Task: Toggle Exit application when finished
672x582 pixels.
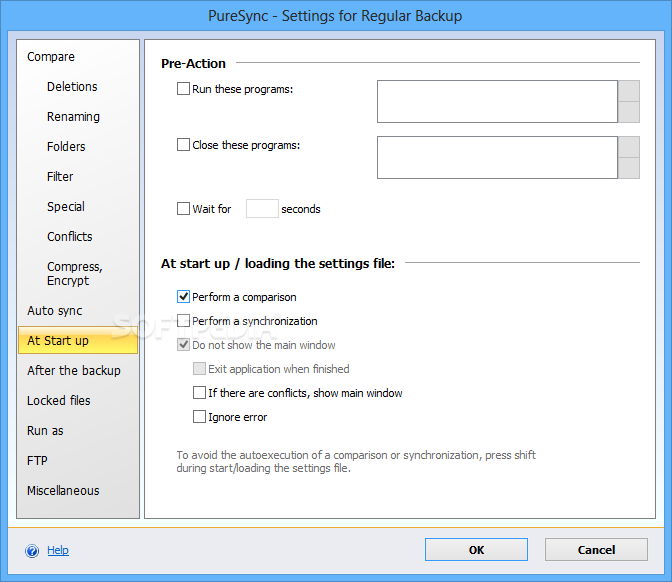Action: click(x=199, y=369)
